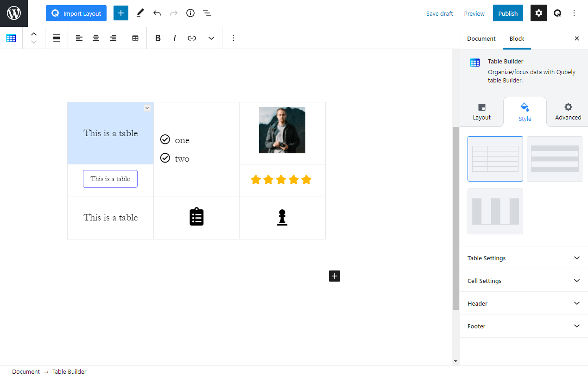Toggle the settings gear sidebar button

pyautogui.click(x=538, y=13)
